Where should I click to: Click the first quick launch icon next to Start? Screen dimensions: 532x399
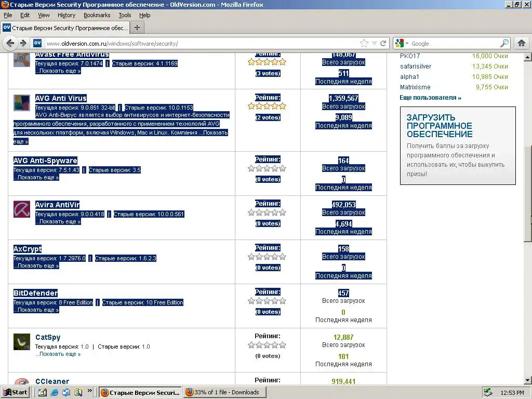point(43,393)
